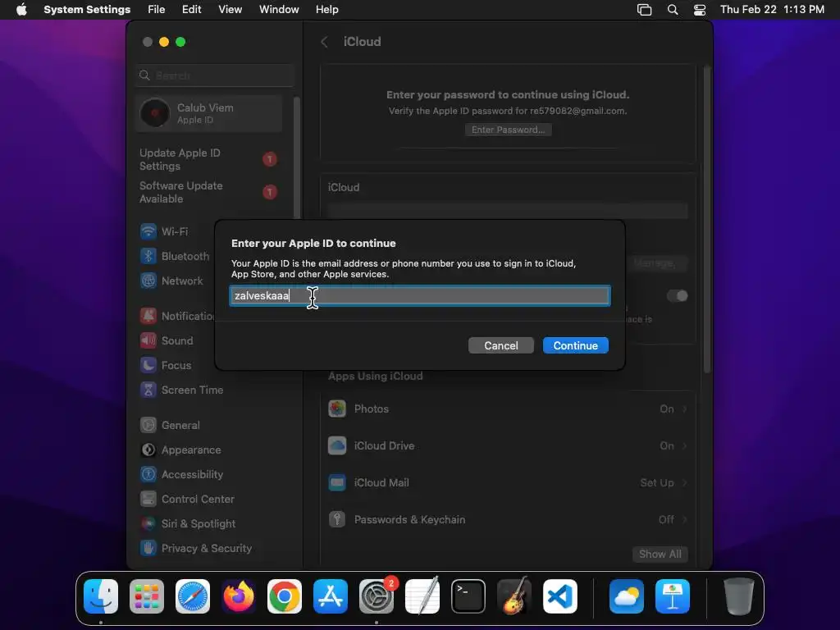Open the View menu

tap(230, 9)
